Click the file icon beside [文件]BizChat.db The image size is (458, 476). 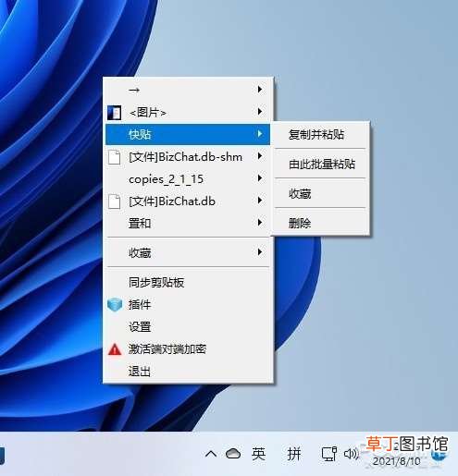[115, 201]
